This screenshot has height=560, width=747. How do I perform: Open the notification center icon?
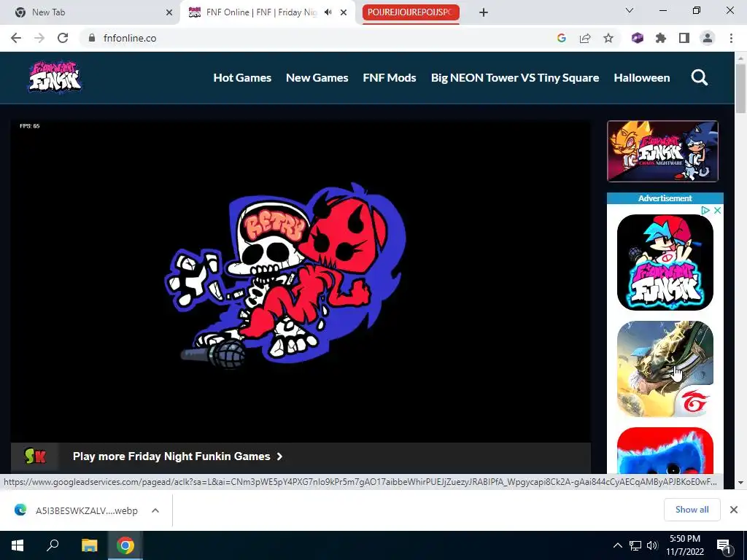[x=724, y=546]
